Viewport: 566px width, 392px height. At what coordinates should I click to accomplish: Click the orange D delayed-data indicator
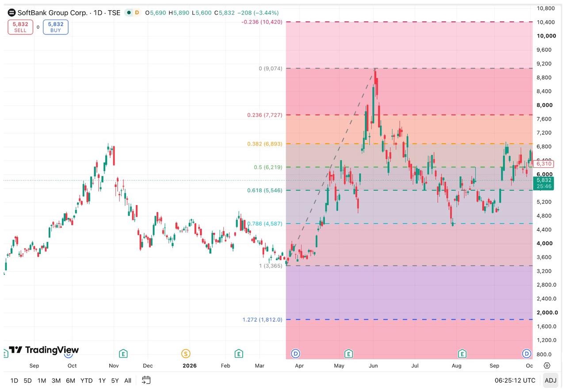click(137, 13)
